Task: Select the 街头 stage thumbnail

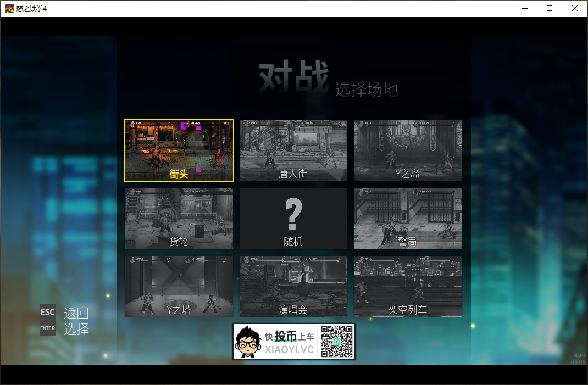Action: (179, 150)
